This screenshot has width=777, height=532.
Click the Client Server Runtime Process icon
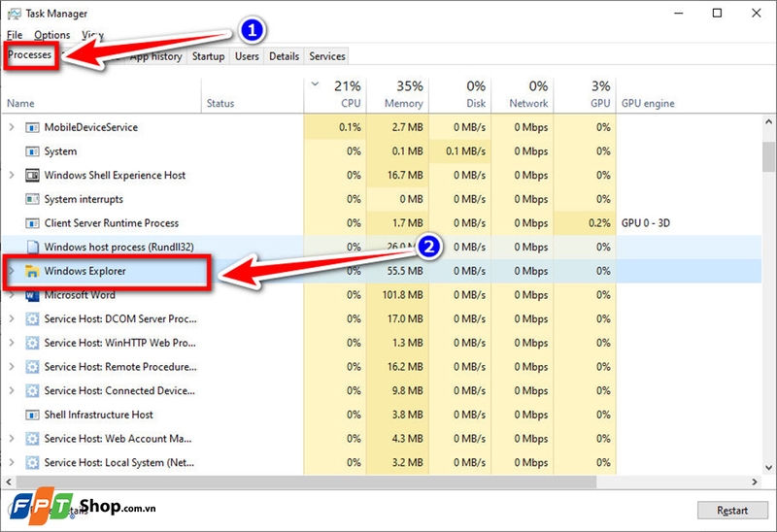click(x=32, y=223)
